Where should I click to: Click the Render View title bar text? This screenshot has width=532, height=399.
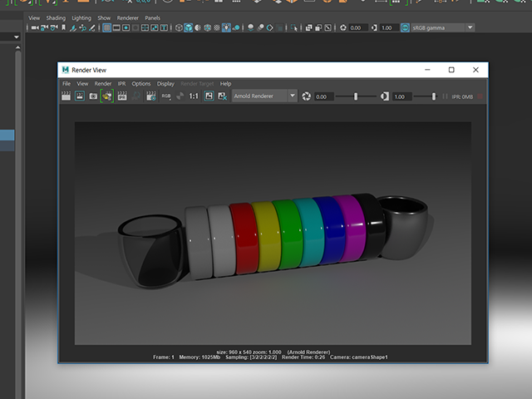(89, 70)
